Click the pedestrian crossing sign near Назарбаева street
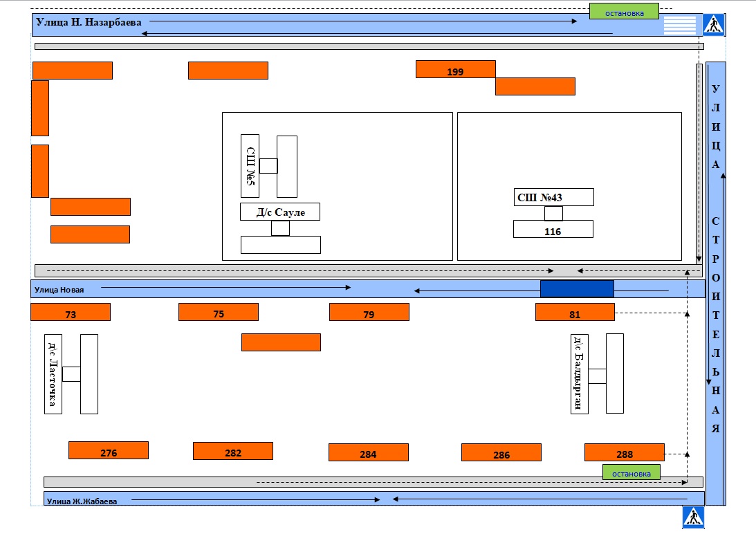Screen dimensions: 756x536 pyautogui.click(x=713, y=25)
